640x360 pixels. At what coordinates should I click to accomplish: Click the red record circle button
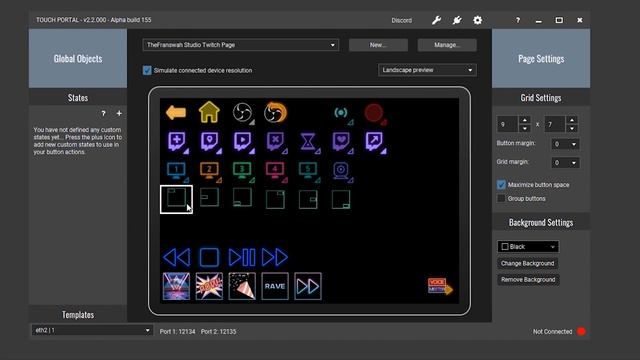(374, 113)
